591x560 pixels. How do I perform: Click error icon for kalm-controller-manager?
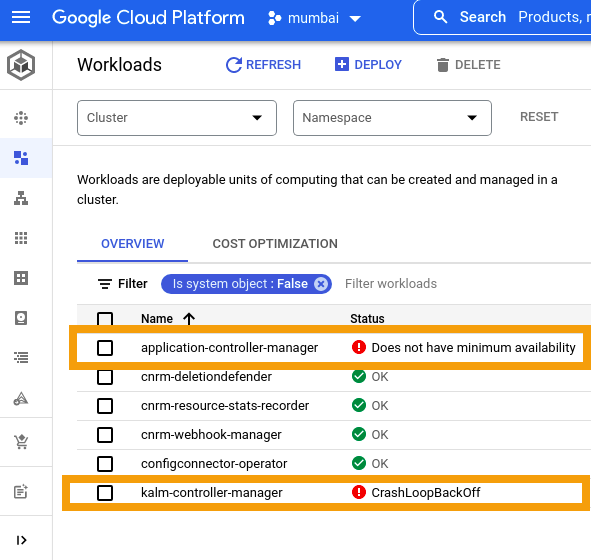click(359, 492)
